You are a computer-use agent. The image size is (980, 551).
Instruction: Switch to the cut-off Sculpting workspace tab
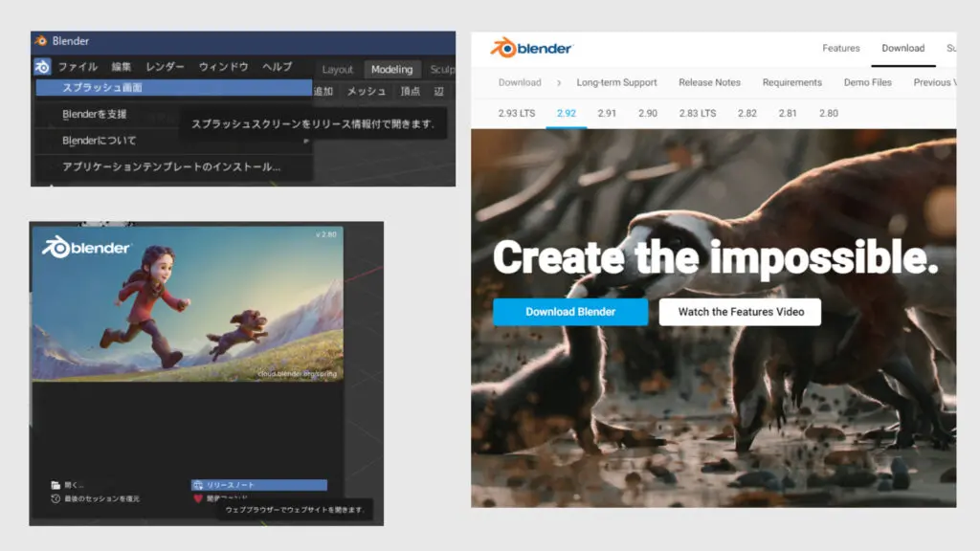click(x=441, y=69)
